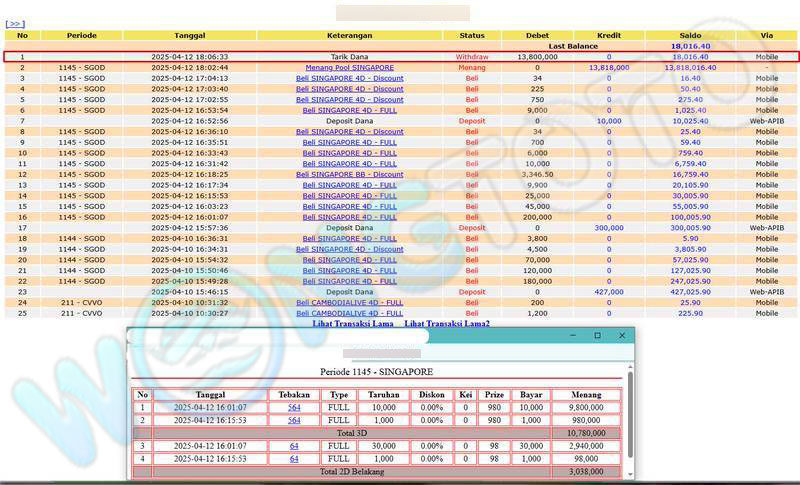The height and width of the screenshot is (485, 800).
Task: Minimize the Periode 1145 popup window
Action: [571, 336]
